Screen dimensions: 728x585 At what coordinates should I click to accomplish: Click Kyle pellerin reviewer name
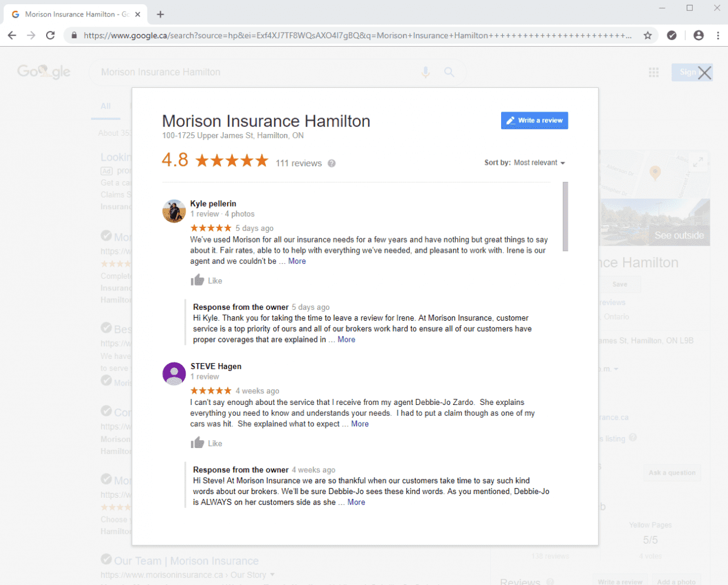click(x=213, y=204)
